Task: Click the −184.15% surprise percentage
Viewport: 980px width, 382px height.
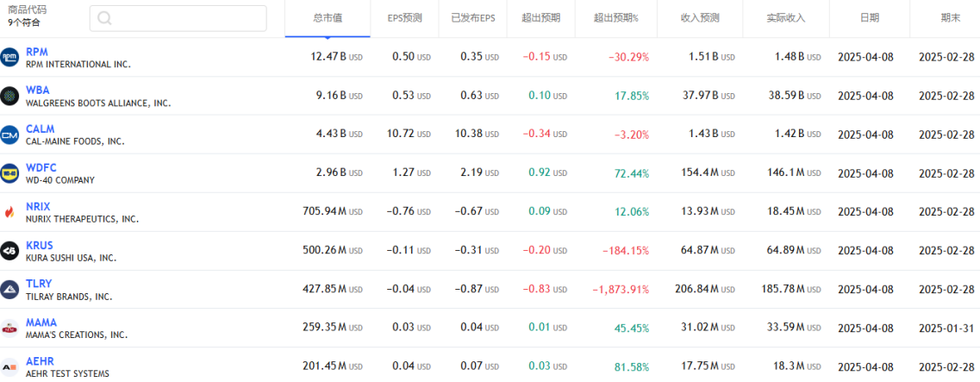Action: 627,251
